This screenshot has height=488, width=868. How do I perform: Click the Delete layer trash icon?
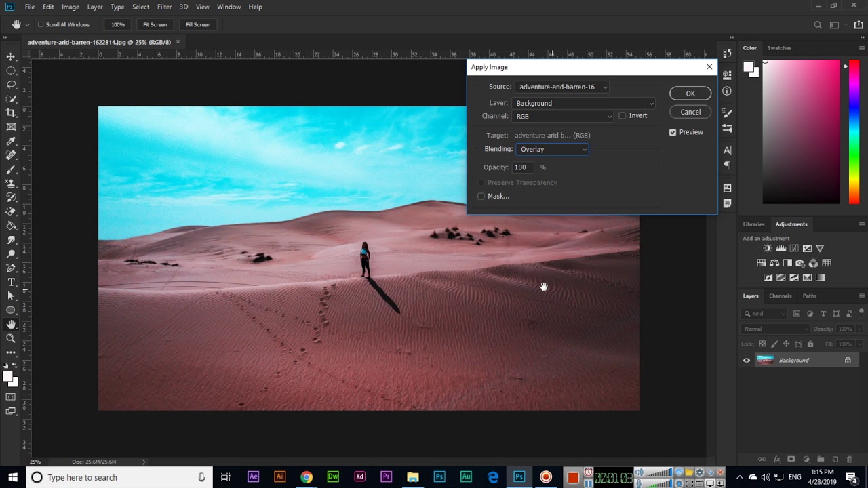click(850, 460)
